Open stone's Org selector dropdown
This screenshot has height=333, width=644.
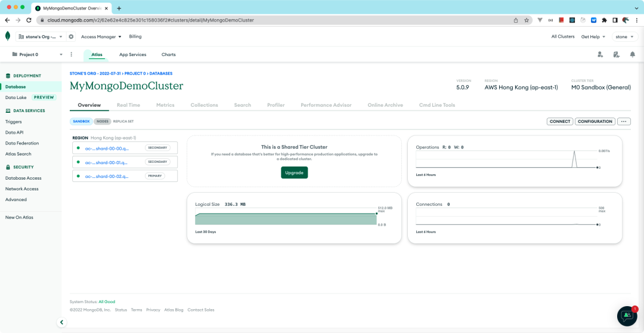(41, 36)
